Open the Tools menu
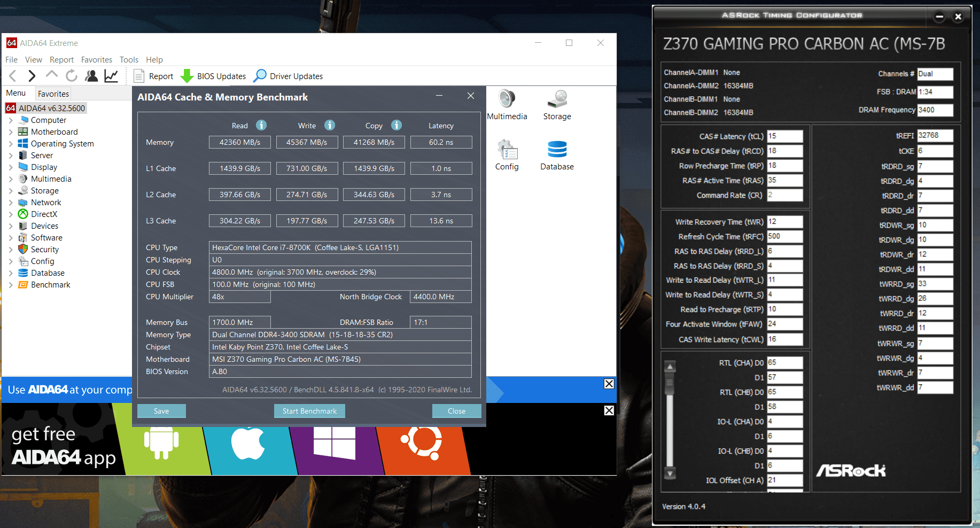This screenshot has height=528, width=980. (129, 60)
